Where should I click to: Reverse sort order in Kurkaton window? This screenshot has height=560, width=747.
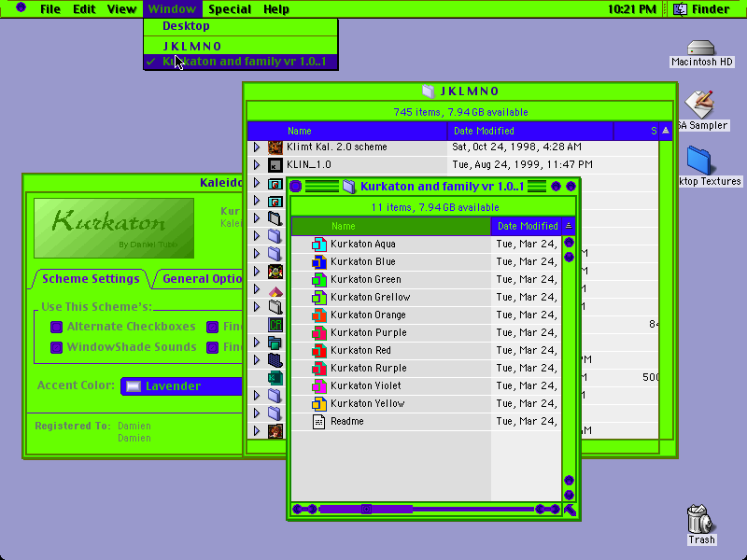point(569,226)
